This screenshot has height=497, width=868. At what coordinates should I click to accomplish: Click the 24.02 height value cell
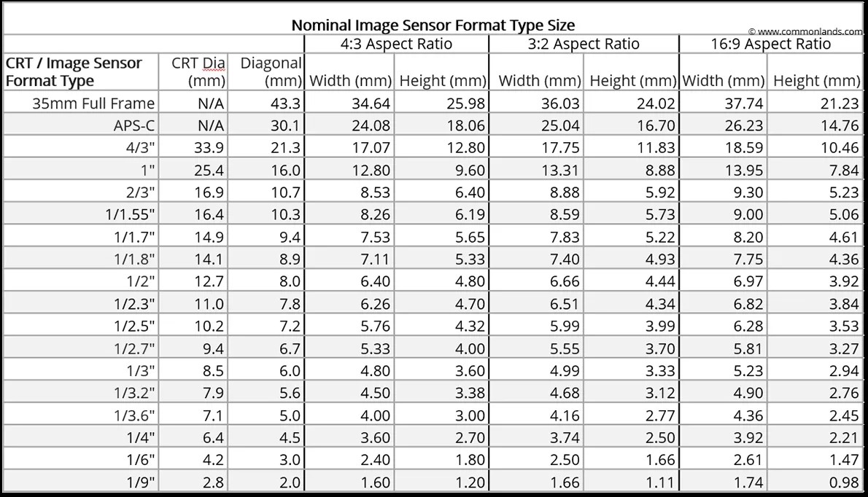(x=656, y=103)
